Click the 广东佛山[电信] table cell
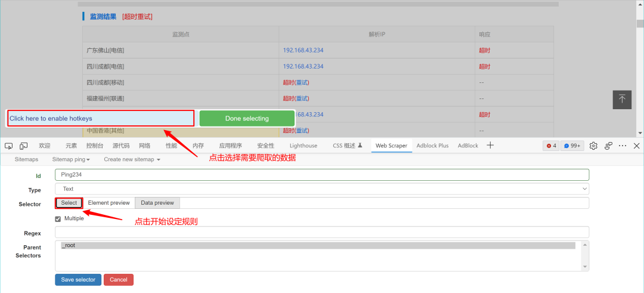Screen dimensions: 644x293 pos(181,50)
